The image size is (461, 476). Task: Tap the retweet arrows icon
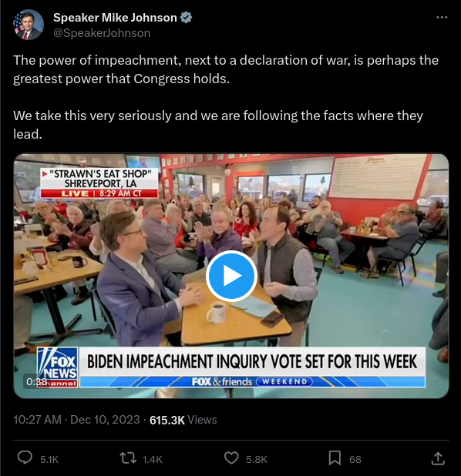[128, 458]
